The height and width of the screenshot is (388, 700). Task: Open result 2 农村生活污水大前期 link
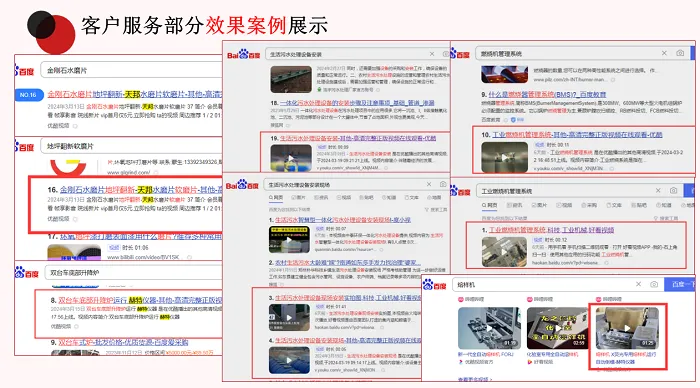point(347,263)
